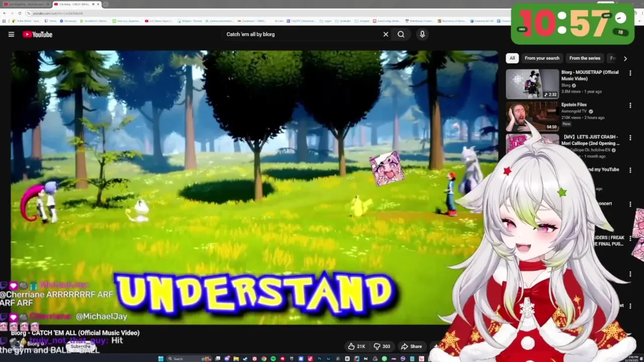Viewport: 644px width, 362px height.
Task: Open the Blorg MOUSETRAP video thumbnail
Action: pos(532,84)
